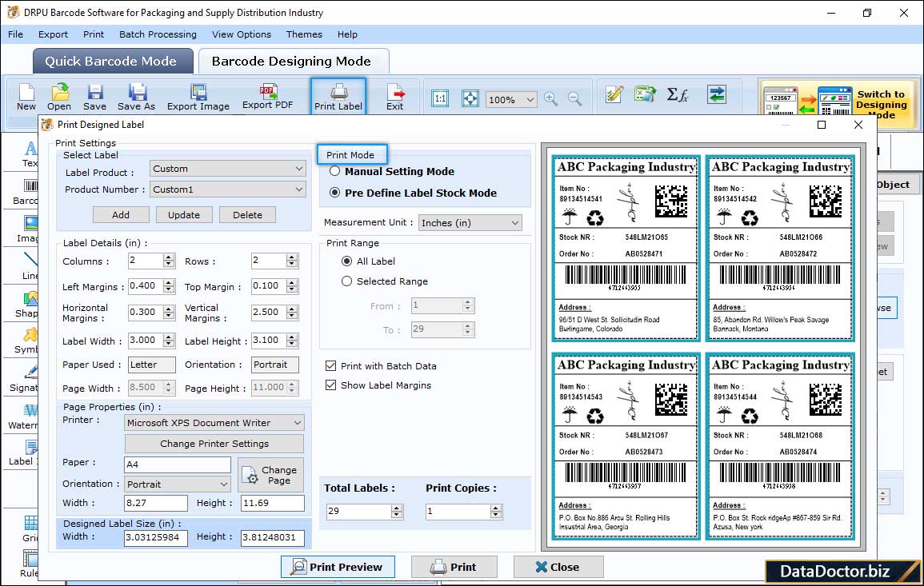Open the Export menu
This screenshot has height=586, width=924.
coord(53,34)
